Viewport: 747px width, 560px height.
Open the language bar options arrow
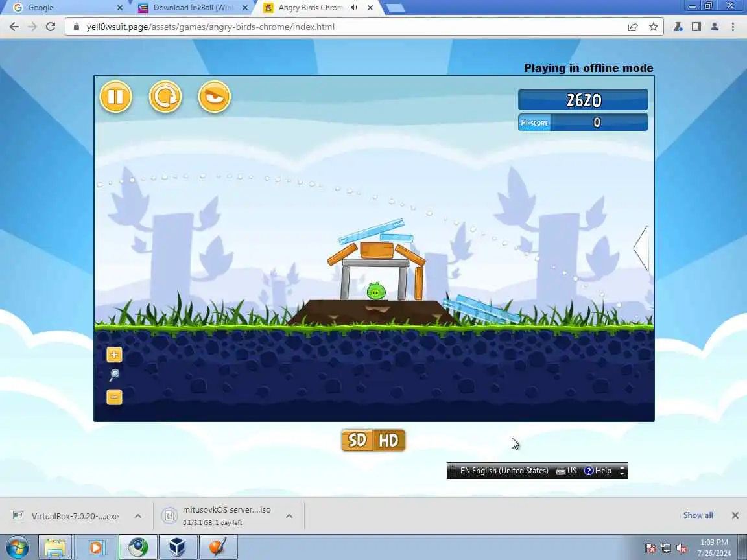(622, 471)
